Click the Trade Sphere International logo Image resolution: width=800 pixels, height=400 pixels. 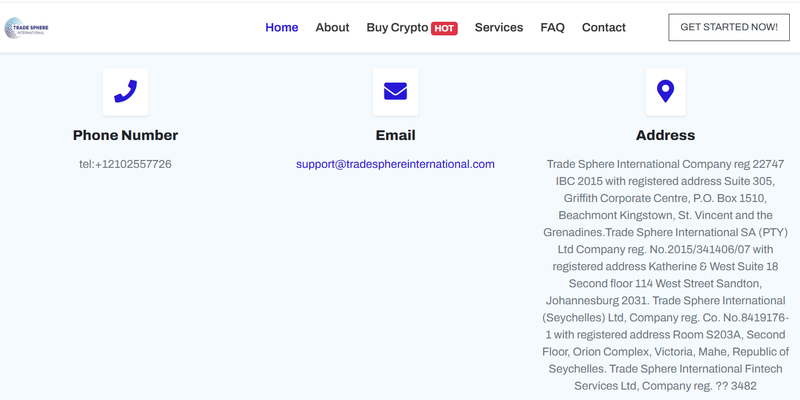pyautogui.click(x=26, y=28)
